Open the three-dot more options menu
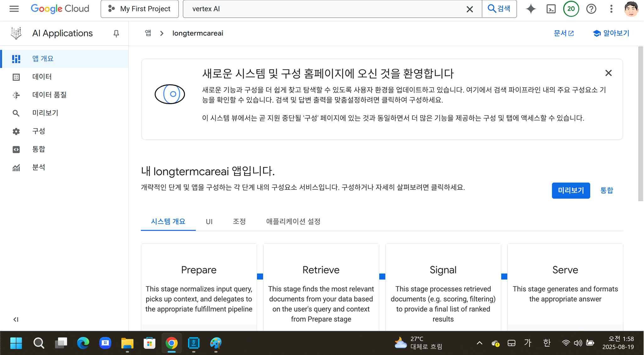This screenshot has width=644, height=355. (x=611, y=9)
